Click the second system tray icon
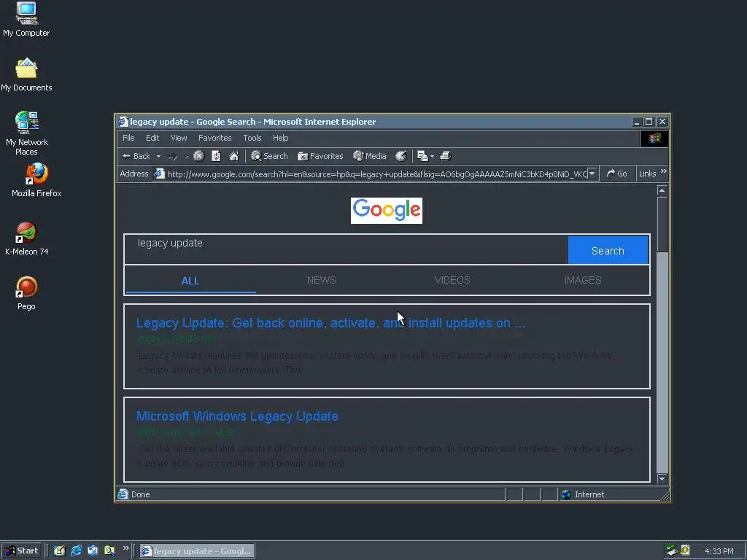 [685, 551]
